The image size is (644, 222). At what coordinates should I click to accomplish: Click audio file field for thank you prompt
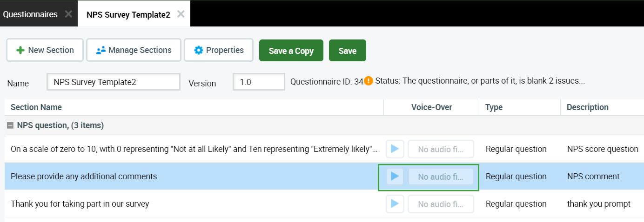click(440, 204)
